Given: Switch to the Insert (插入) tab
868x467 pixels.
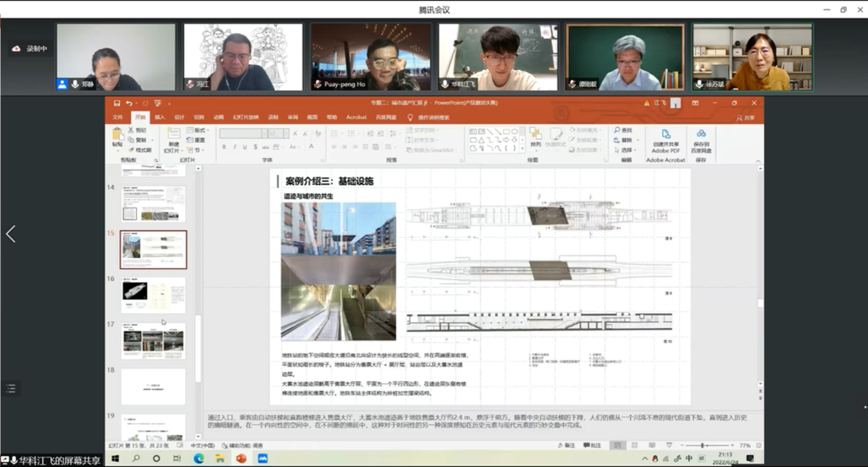Looking at the screenshot, I should tap(159, 117).
